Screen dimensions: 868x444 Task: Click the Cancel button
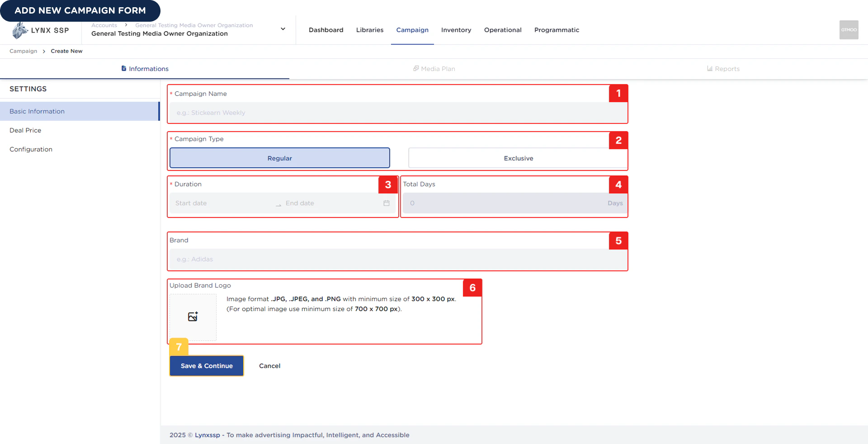click(269, 366)
